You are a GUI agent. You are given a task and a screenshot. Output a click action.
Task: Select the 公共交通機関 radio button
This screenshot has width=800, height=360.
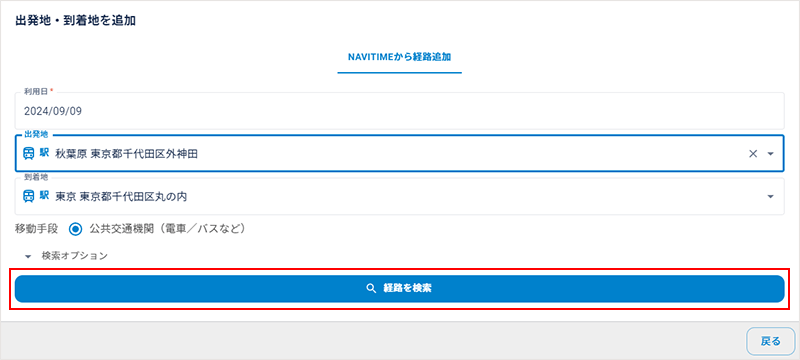point(76,229)
